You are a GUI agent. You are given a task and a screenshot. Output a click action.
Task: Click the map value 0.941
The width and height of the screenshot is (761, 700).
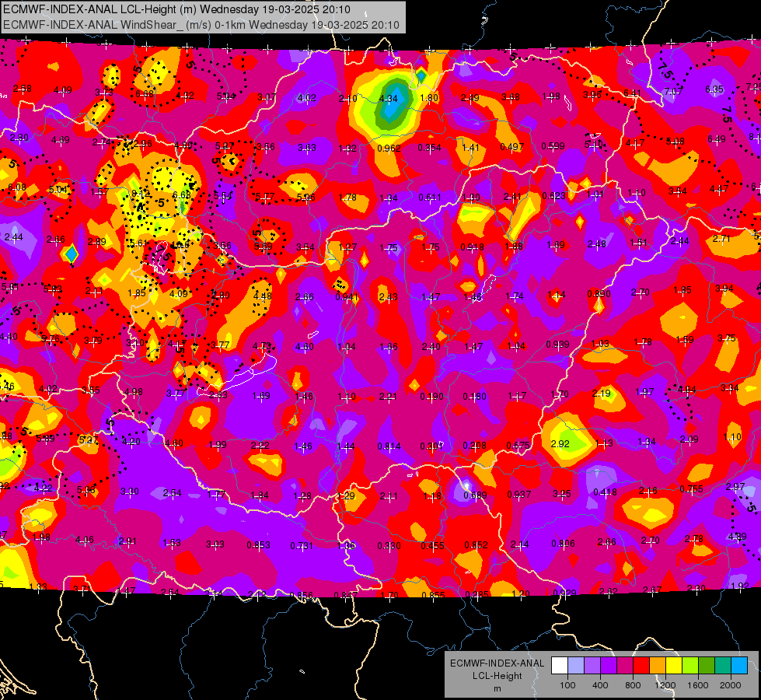click(347, 297)
